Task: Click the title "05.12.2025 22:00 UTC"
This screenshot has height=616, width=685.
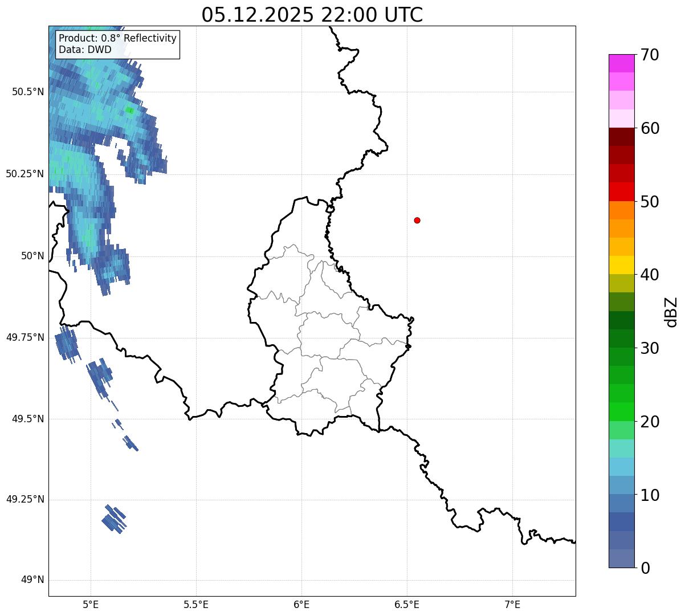Action: [x=312, y=14]
